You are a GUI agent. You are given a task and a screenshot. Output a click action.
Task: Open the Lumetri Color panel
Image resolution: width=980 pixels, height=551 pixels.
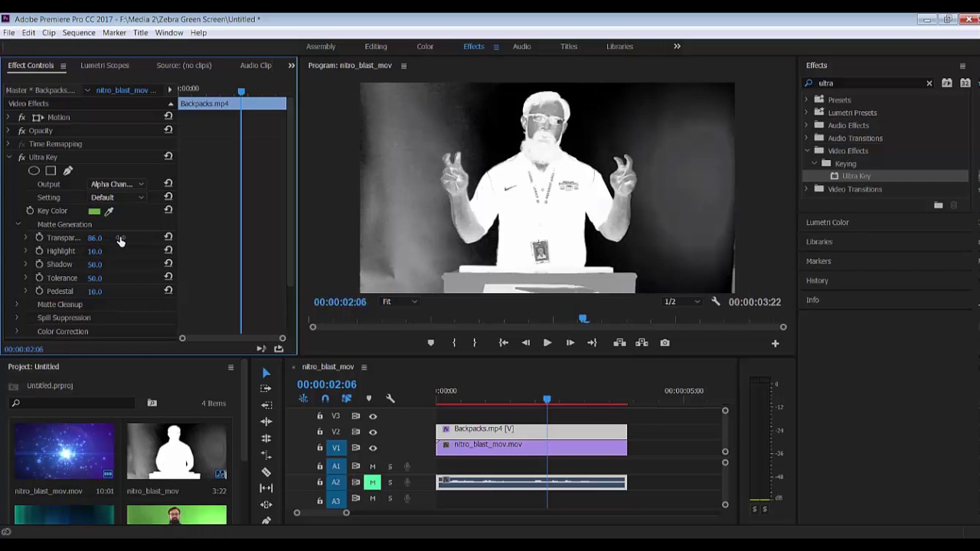coord(827,223)
